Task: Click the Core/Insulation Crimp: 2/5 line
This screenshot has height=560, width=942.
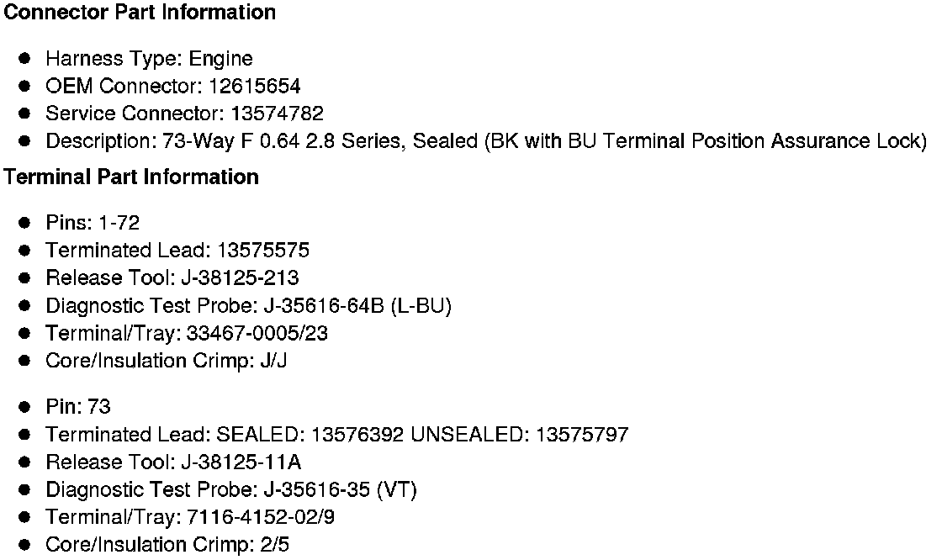Action: [167, 545]
